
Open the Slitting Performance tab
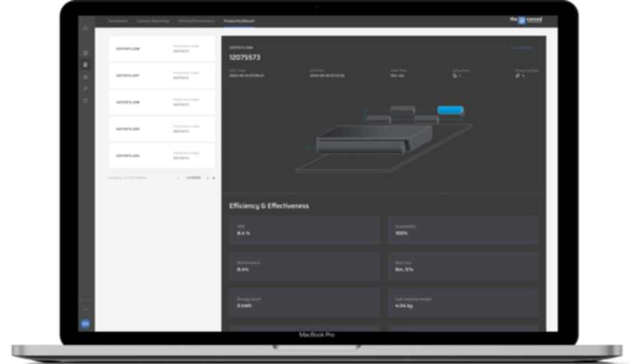196,21
